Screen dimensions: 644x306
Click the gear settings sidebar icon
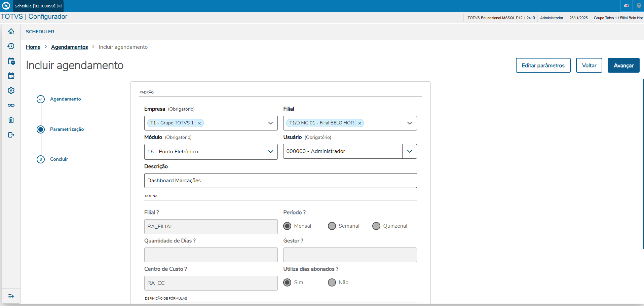11,90
